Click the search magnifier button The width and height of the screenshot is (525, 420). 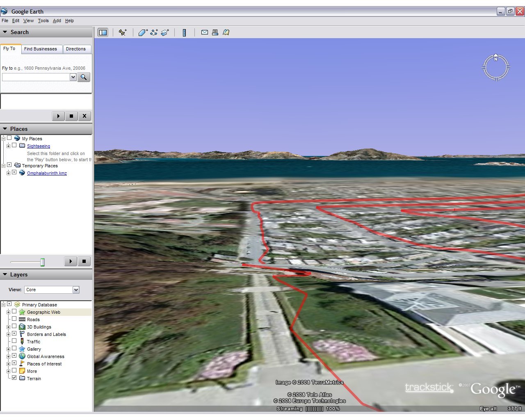(84, 77)
